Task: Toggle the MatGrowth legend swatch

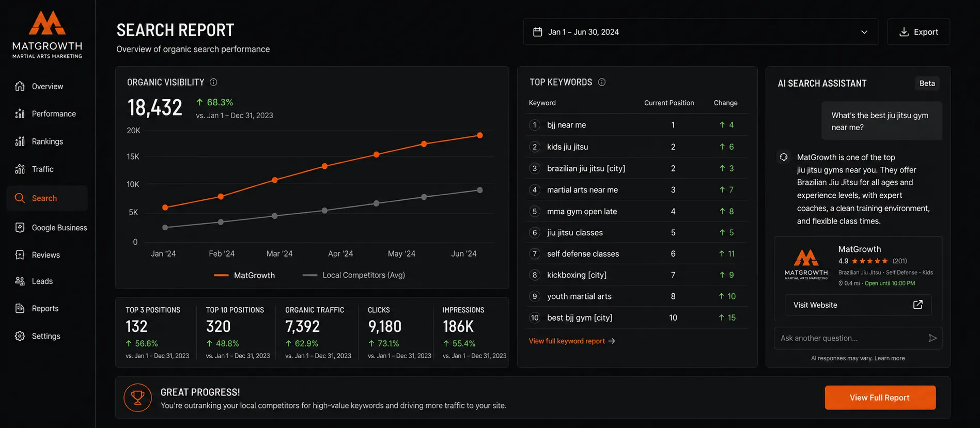Action: (x=221, y=275)
